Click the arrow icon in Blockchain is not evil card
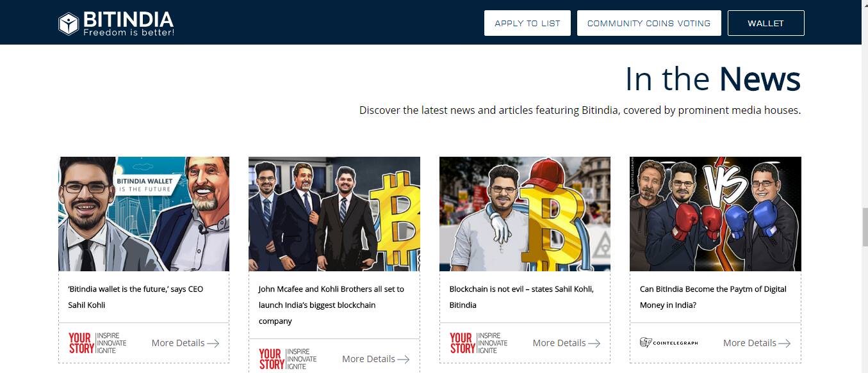The image size is (868, 373). [594, 344]
